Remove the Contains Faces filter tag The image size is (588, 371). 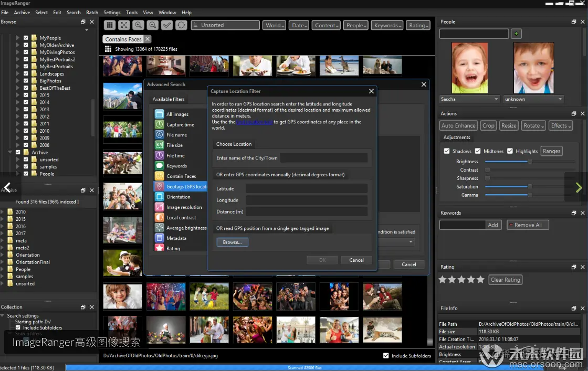[x=148, y=39]
